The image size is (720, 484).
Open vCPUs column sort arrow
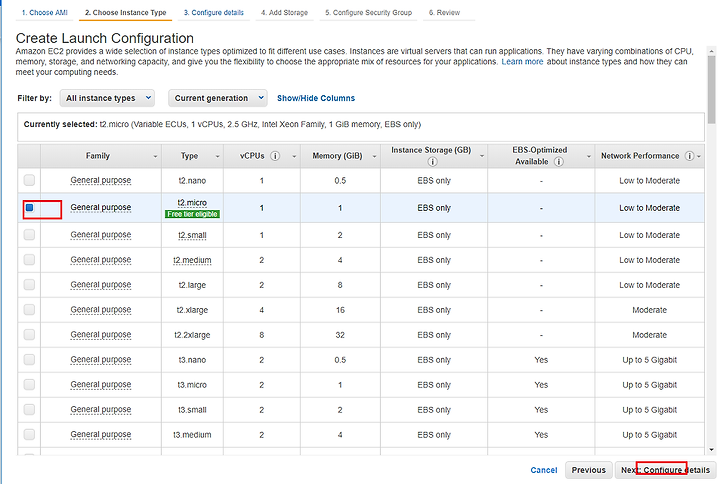[294, 157]
